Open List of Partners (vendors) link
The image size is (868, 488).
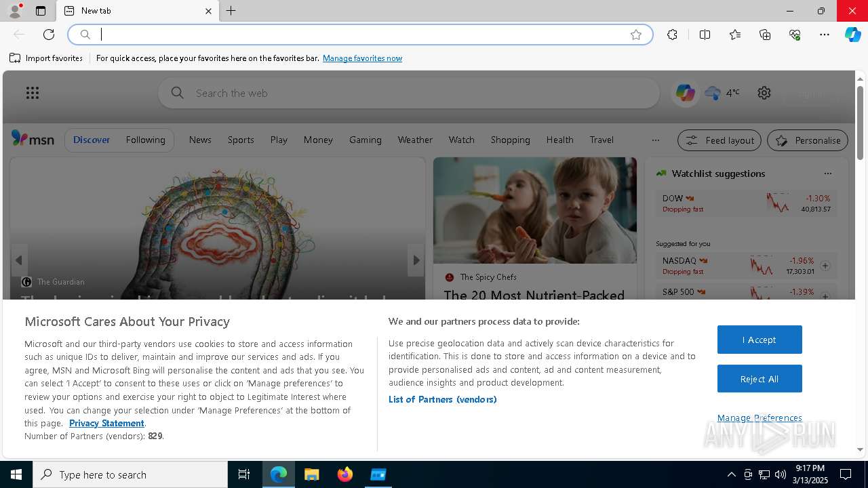tap(442, 399)
